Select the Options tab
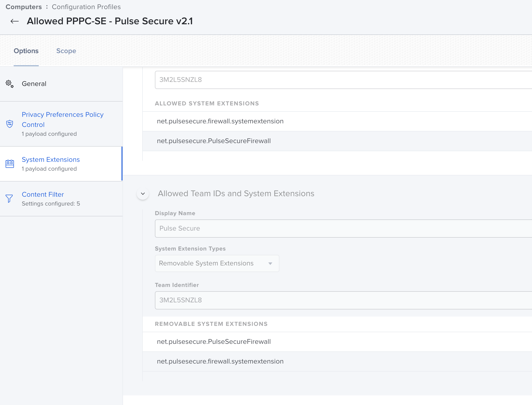Screen dimensions: 532x405 coord(26,51)
